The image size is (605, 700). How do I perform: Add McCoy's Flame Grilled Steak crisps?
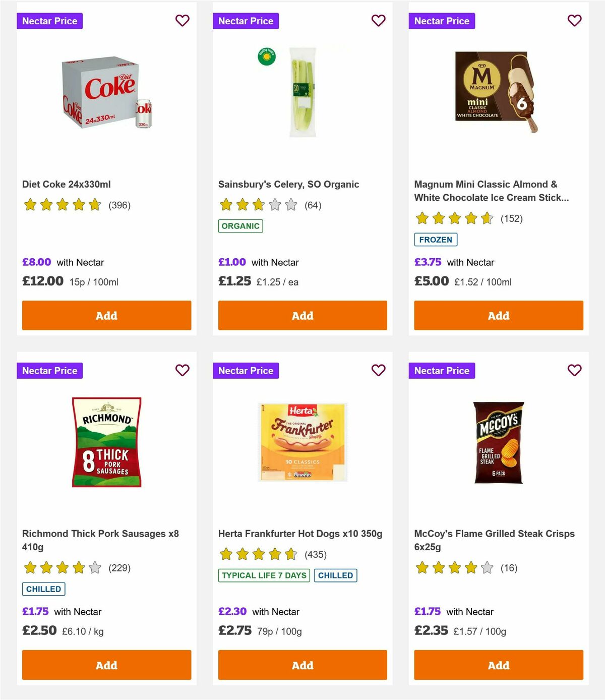pos(498,665)
